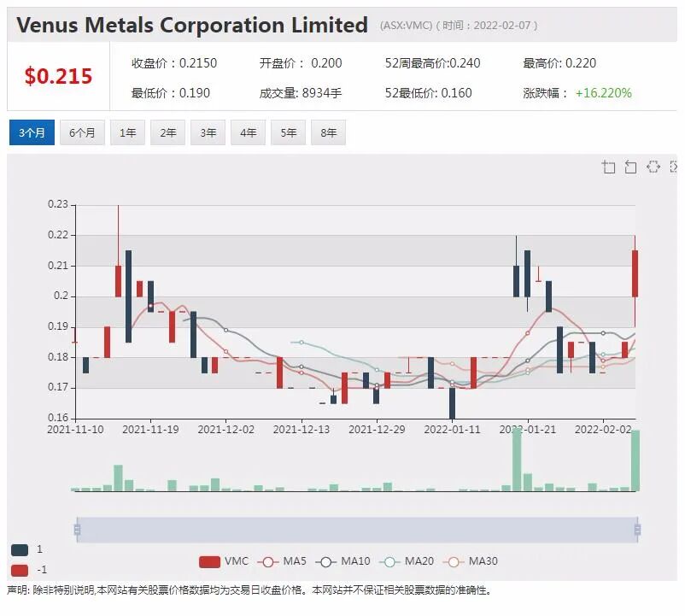Hide the MA30 moving average line
The width and height of the screenshot is (685, 616).
coord(471,561)
